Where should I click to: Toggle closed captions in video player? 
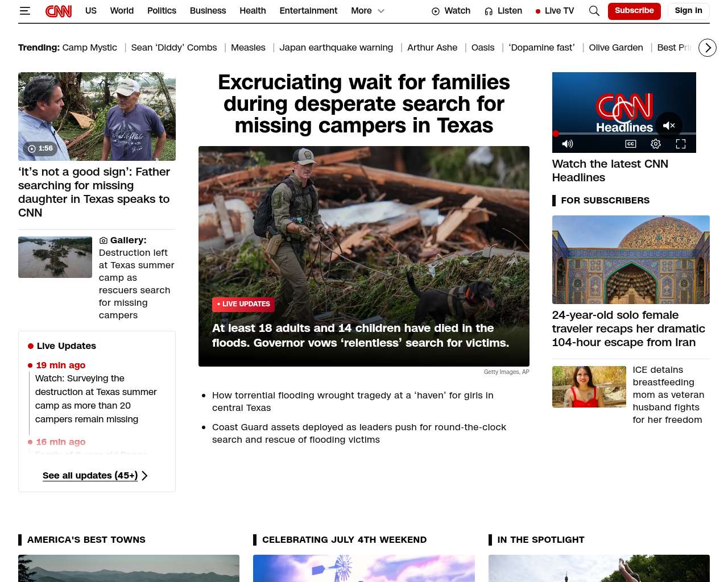(631, 144)
